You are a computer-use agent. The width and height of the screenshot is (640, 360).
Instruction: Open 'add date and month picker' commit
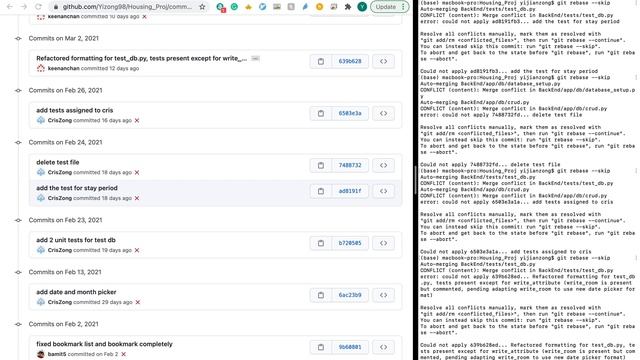(x=76, y=292)
